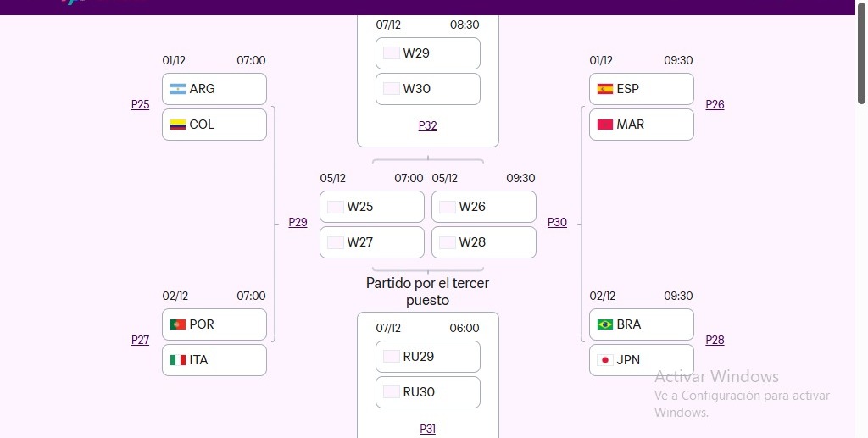868x438 pixels.
Task: Open semifinal link P29
Action: [298, 223]
